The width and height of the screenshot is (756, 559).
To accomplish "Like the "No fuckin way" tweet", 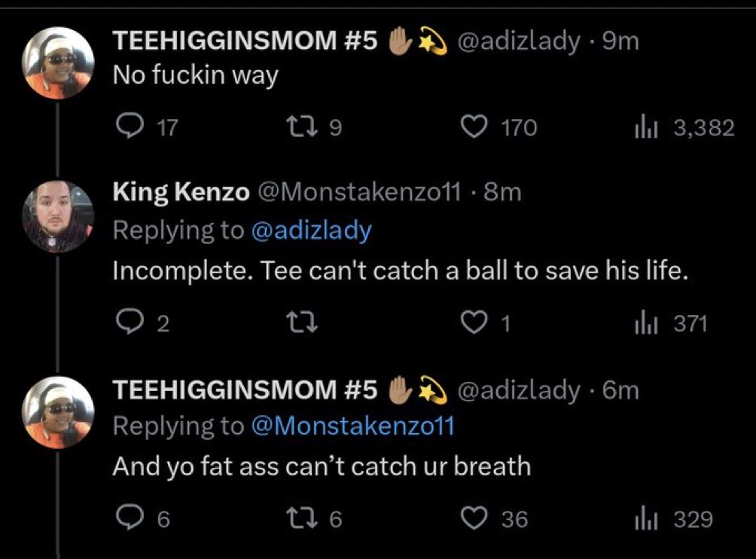I will [475, 127].
